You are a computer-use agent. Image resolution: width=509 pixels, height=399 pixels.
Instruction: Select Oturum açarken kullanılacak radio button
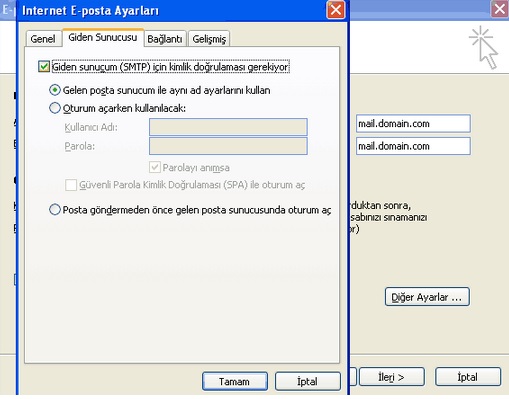click(55, 108)
